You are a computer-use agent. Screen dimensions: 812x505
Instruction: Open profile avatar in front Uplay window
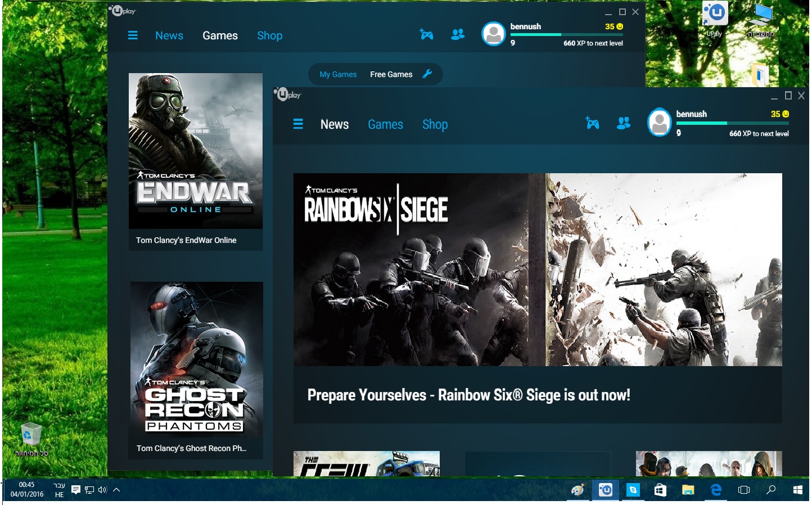coord(660,122)
